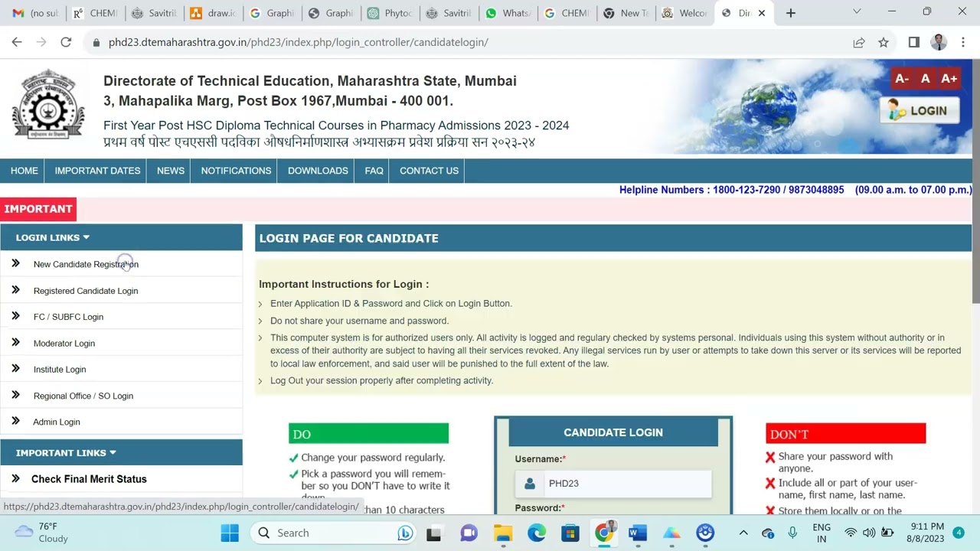Open Institute Login link
The width and height of the screenshot is (980, 551).
pyautogui.click(x=60, y=370)
